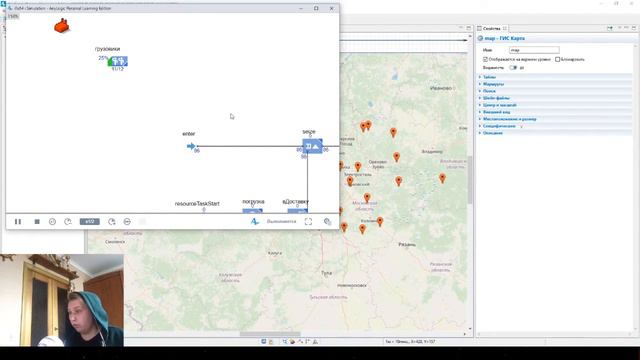Click the map - ГИС Карта header
Viewport: 640px width, 360px height.
tap(504, 38)
